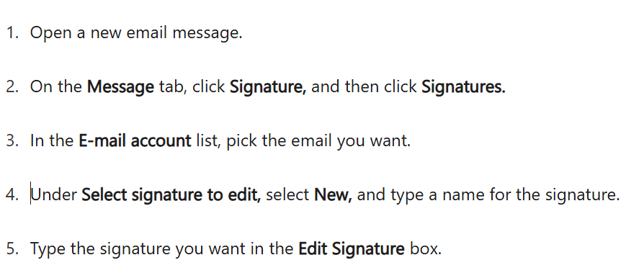
Task: Click the bold Select signature to edit, phrase
Action: click(x=171, y=194)
